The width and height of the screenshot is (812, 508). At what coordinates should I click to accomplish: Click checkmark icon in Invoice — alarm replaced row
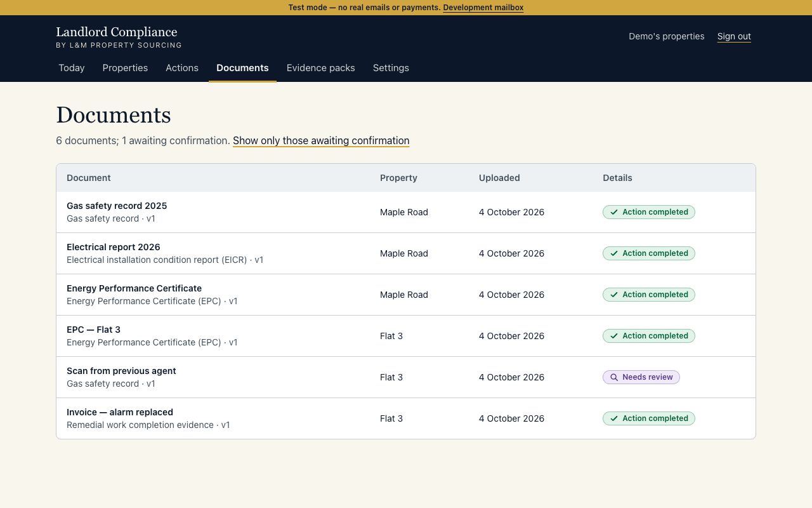613,418
